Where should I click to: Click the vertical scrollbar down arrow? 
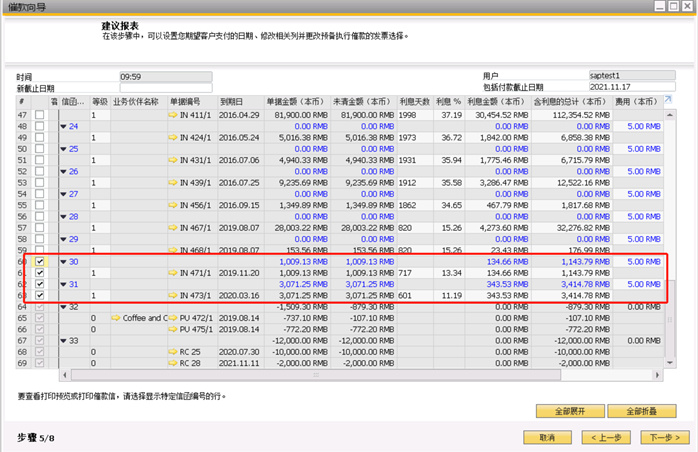point(670,363)
